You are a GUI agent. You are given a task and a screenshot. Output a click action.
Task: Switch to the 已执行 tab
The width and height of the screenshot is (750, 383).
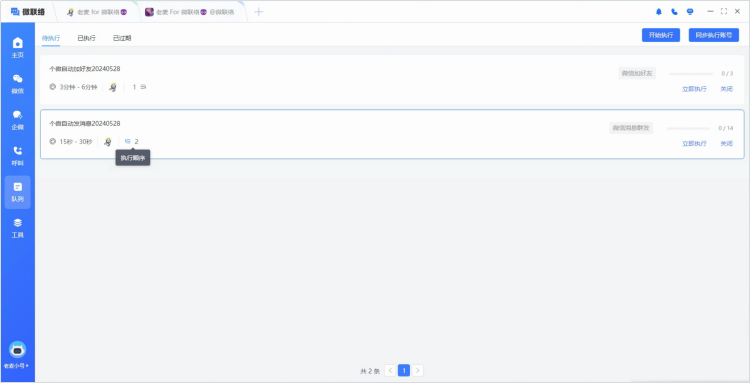[x=87, y=38]
